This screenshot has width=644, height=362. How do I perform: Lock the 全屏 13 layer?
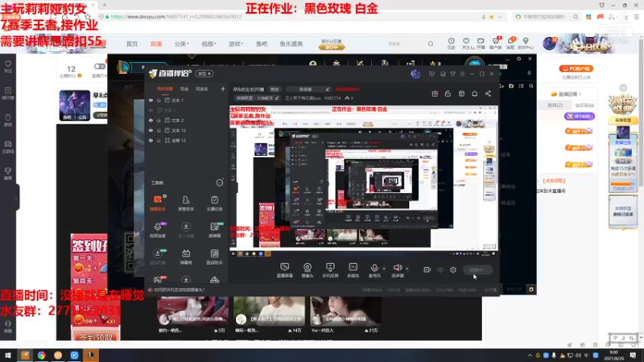pos(159,140)
